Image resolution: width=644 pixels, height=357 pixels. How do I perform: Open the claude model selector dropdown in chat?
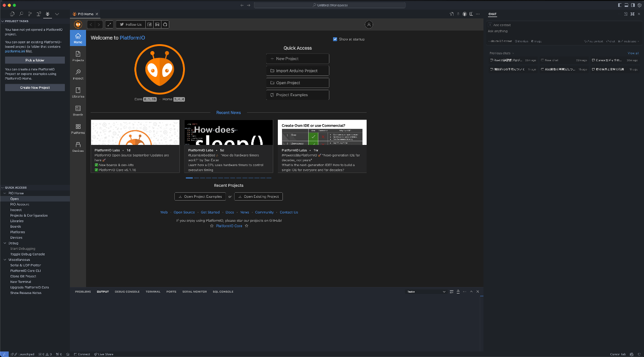click(x=500, y=41)
